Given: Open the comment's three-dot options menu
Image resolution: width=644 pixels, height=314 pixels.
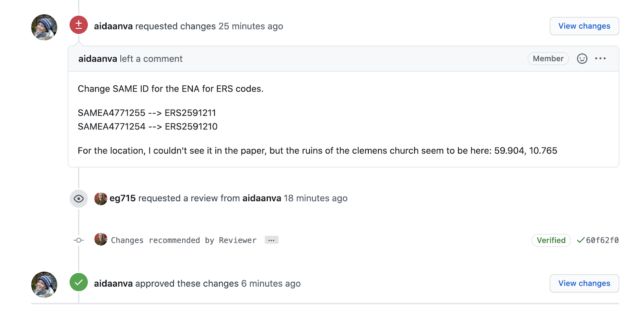Looking at the screenshot, I should pyautogui.click(x=601, y=58).
